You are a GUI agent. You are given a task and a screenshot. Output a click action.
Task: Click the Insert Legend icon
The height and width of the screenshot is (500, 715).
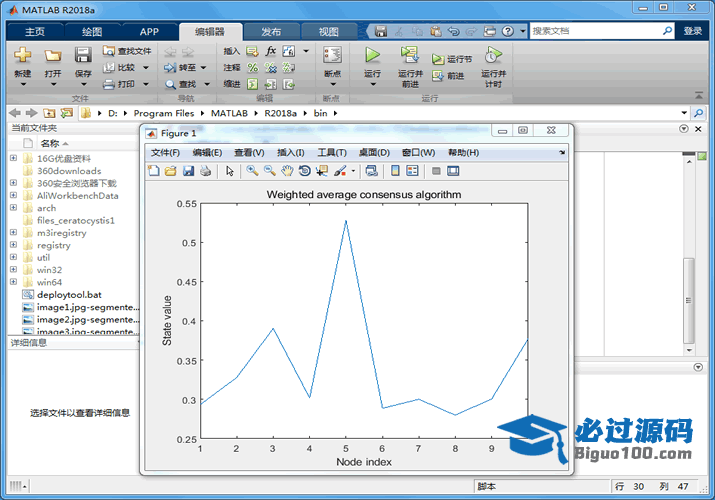[412, 171]
